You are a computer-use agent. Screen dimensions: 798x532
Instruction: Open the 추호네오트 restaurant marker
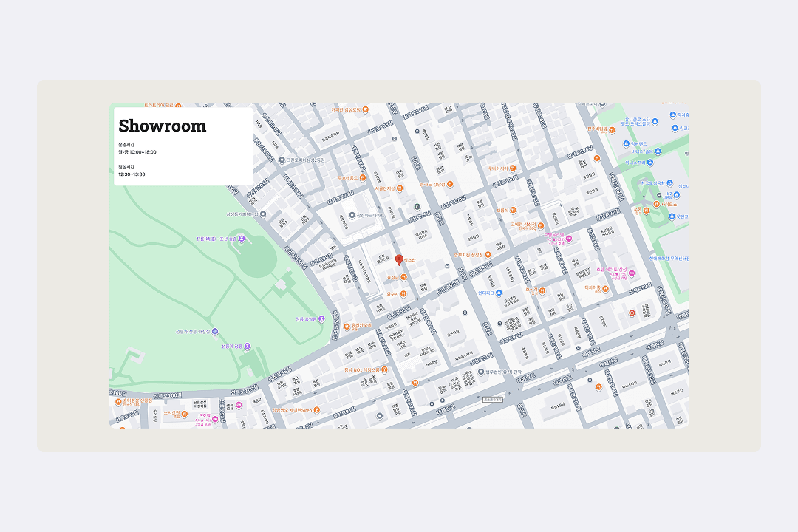363,177
